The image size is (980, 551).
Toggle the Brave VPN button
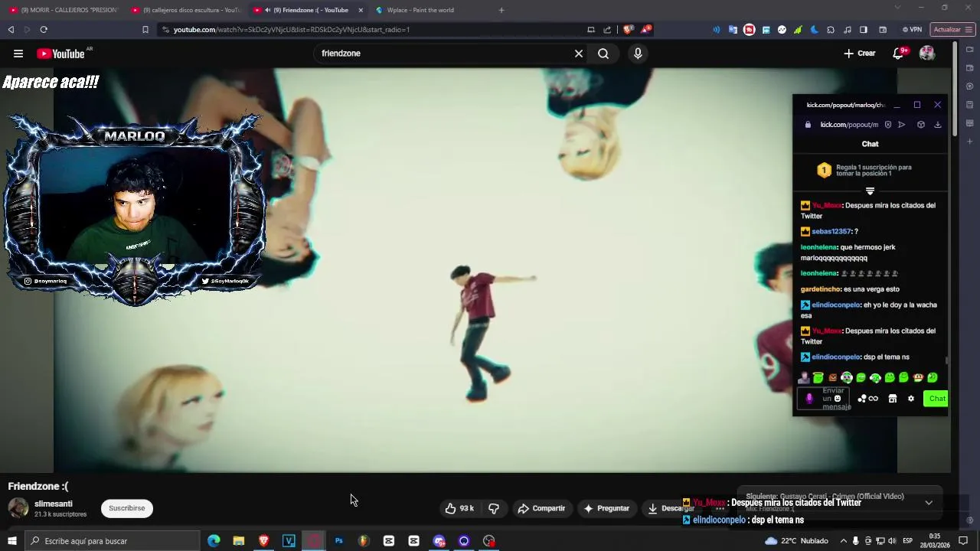[911, 30]
